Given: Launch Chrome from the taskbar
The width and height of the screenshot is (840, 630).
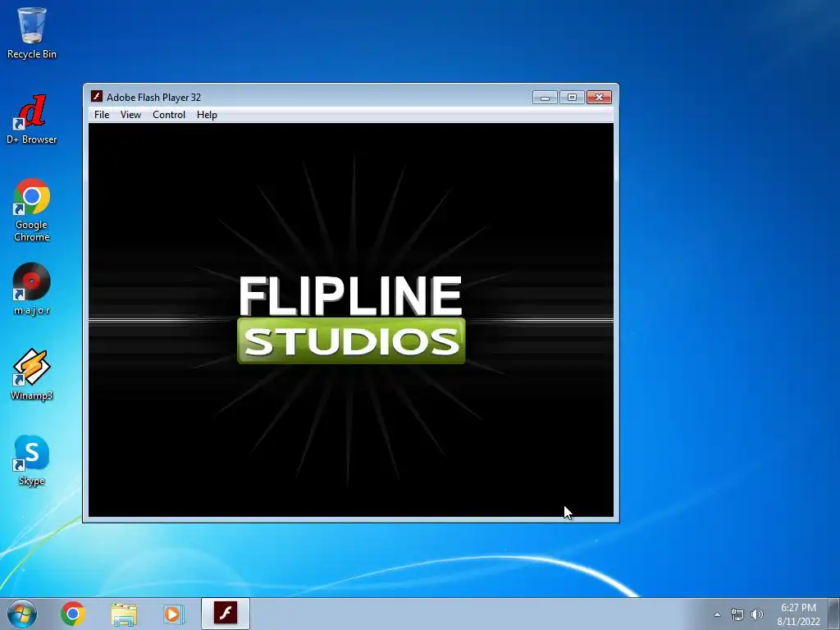Looking at the screenshot, I should (73, 614).
